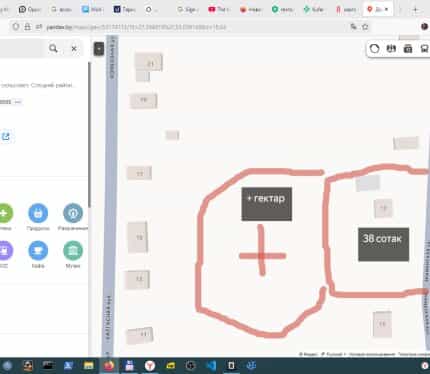Collapse the side panel with dark arrow button
430x374 pixels.
pyautogui.click(x=99, y=49)
